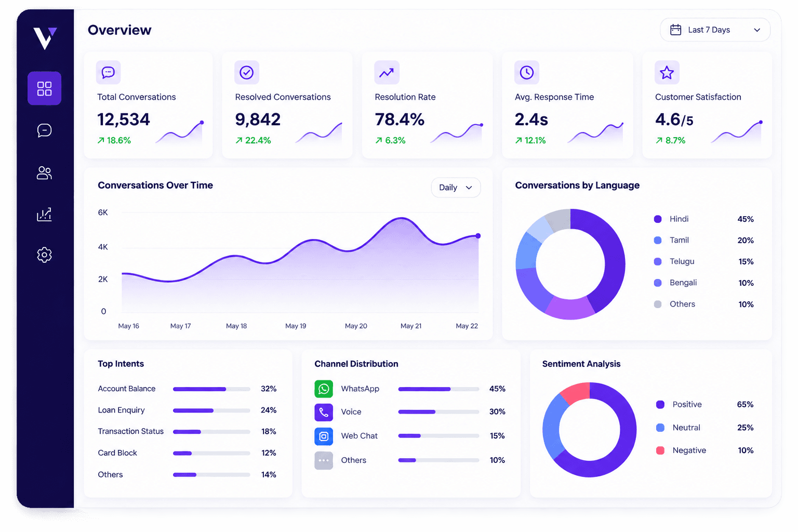The image size is (798, 532).
Task: Click the Card Block intent label
Action: [x=117, y=453]
